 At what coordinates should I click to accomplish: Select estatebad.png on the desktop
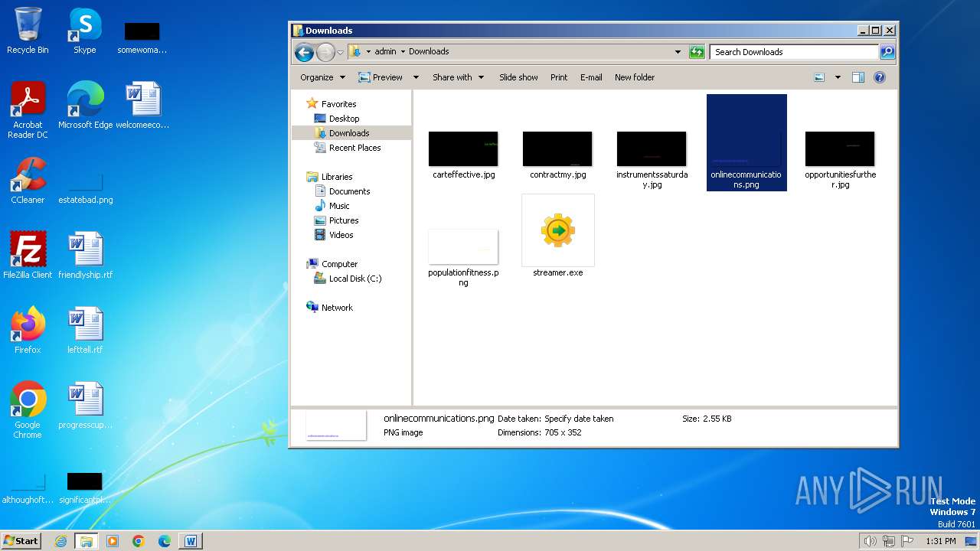85,188
